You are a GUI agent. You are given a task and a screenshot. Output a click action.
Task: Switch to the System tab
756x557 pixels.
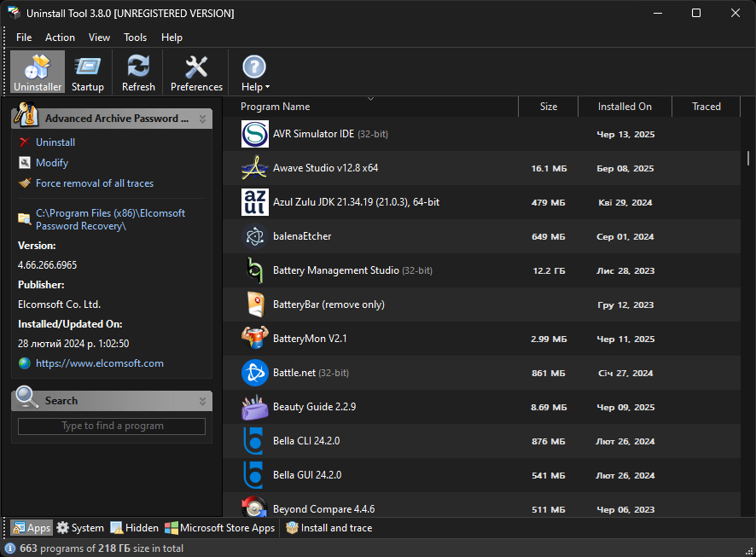tap(80, 528)
